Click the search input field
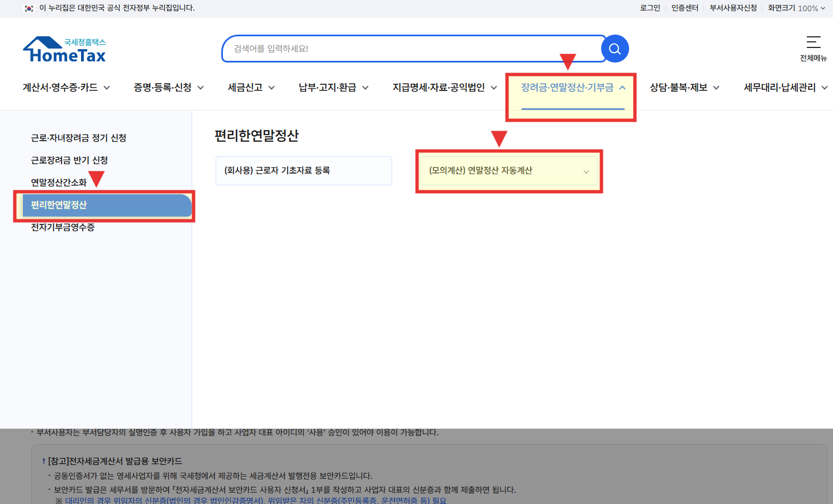This screenshot has width=833, height=504. 391,49
